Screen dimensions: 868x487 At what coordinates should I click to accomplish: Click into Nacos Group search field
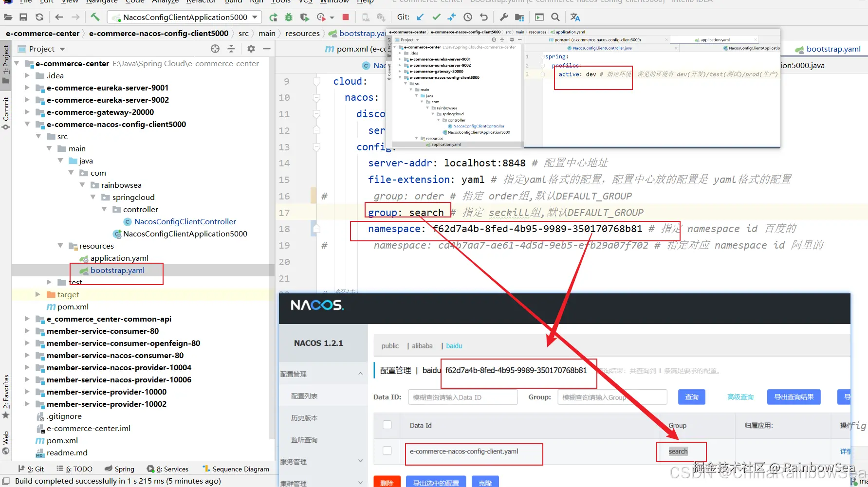pyautogui.click(x=612, y=397)
